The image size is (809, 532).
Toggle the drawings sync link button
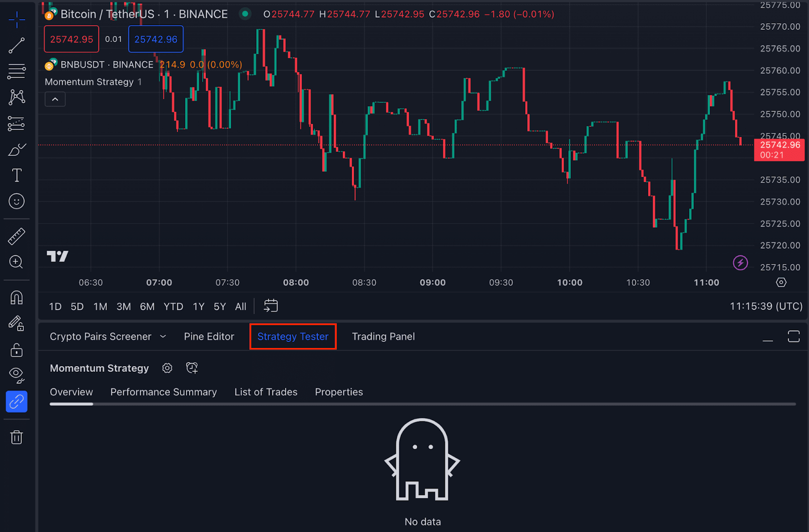click(x=17, y=402)
